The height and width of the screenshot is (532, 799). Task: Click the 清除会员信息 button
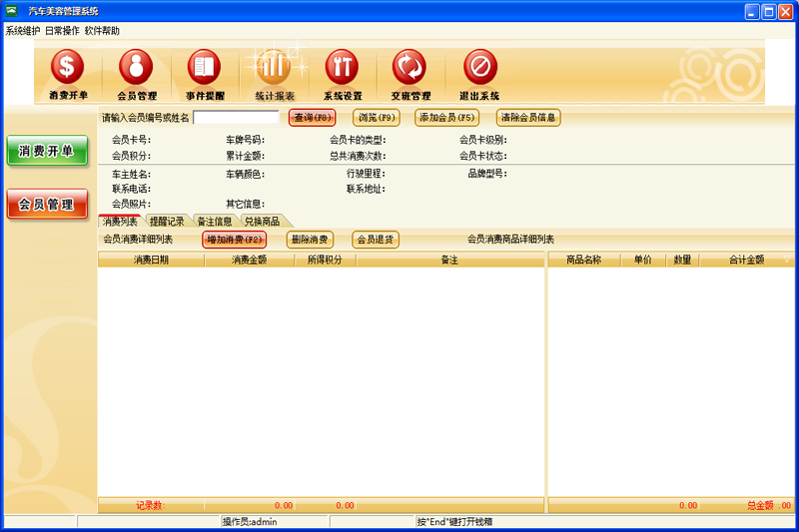pos(528,118)
